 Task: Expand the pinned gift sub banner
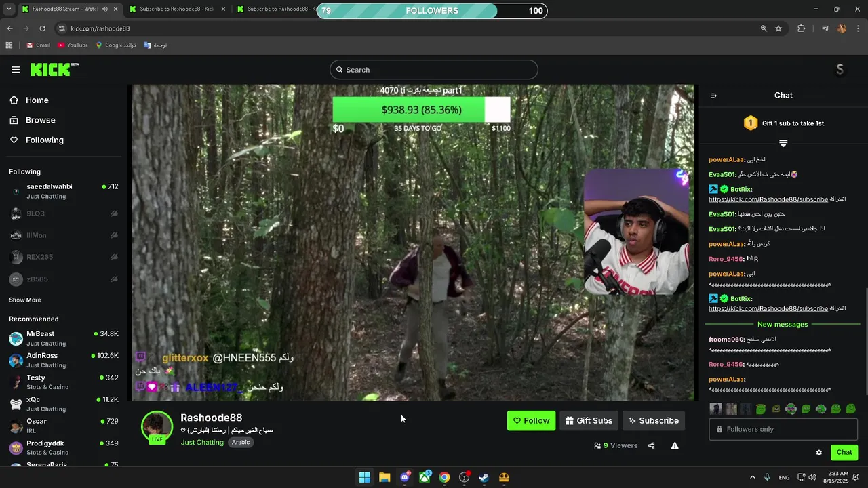pos(783,144)
